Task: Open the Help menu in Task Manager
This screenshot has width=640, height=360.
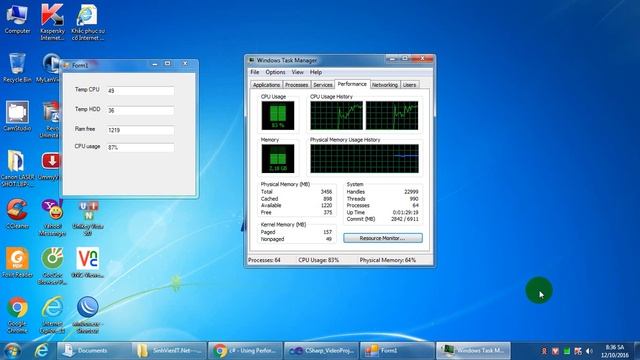Action: point(316,72)
